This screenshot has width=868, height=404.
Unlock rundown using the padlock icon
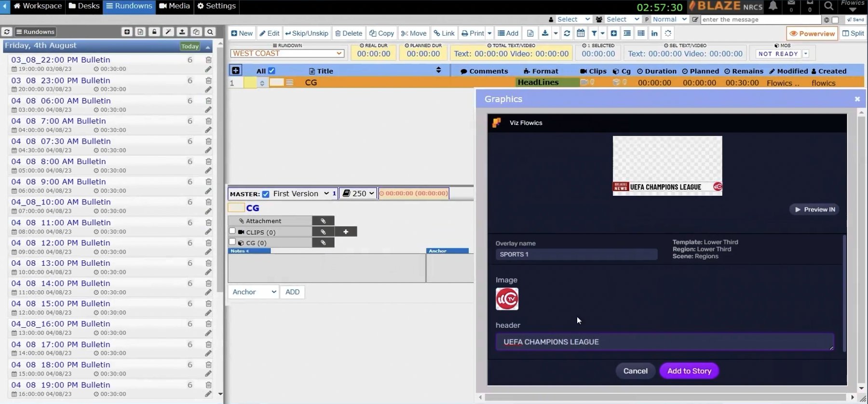[154, 32]
